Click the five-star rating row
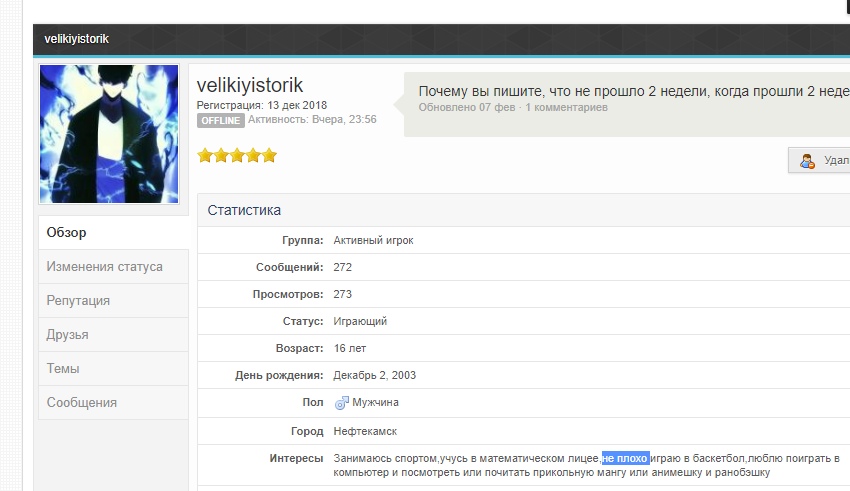The height and width of the screenshot is (491, 850). click(x=237, y=156)
